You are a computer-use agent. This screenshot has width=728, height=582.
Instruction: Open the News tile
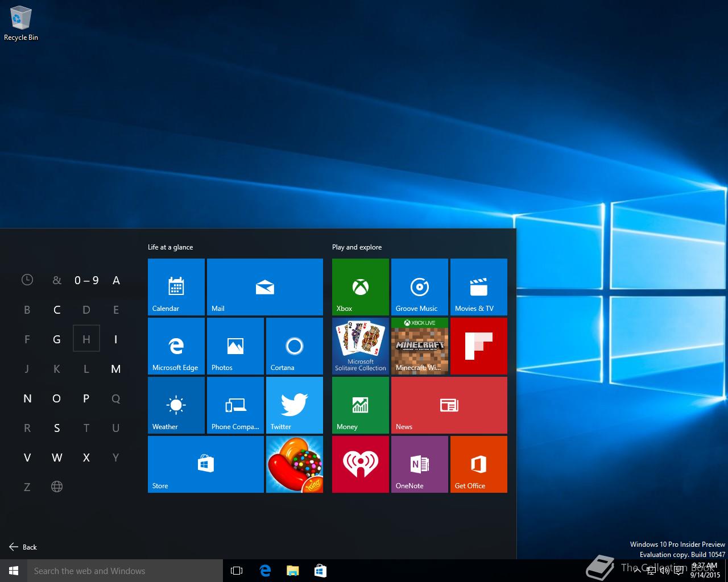(449, 405)
